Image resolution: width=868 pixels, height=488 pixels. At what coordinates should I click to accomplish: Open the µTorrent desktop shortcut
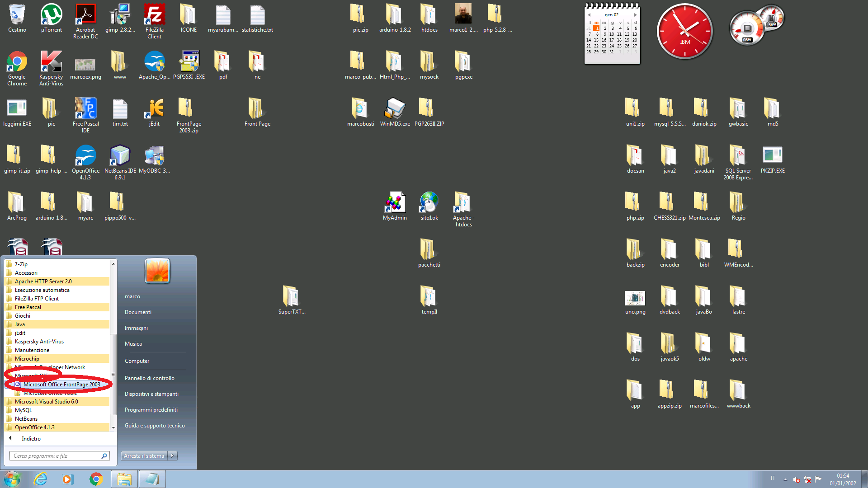[51, 15]
